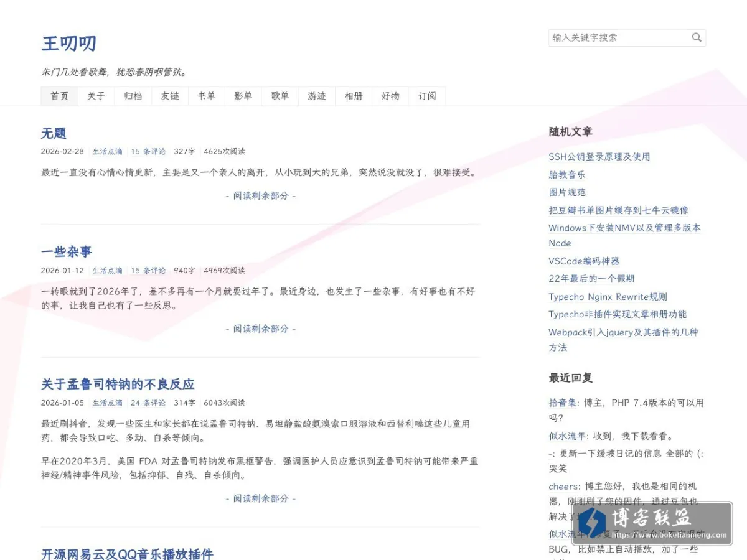Open the 关于孟鲁司特钠的不良反应 post title
747x560 pixels.
coord(118,384)
